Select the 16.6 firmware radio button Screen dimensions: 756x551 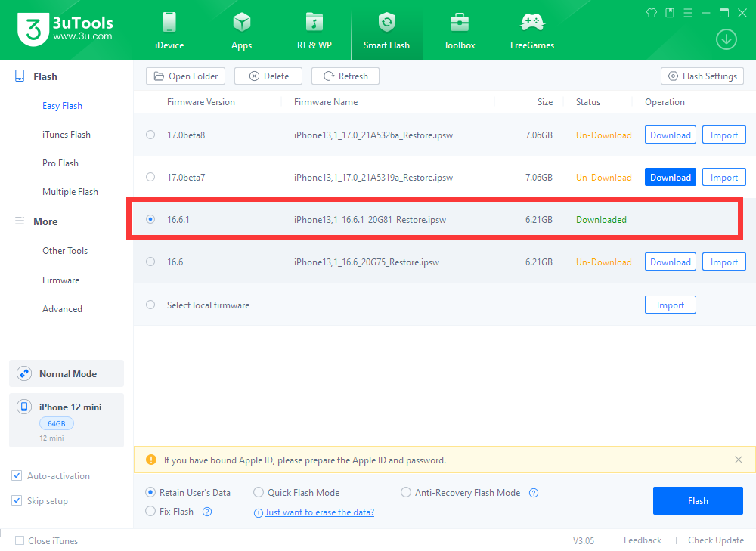coord(150,262)
